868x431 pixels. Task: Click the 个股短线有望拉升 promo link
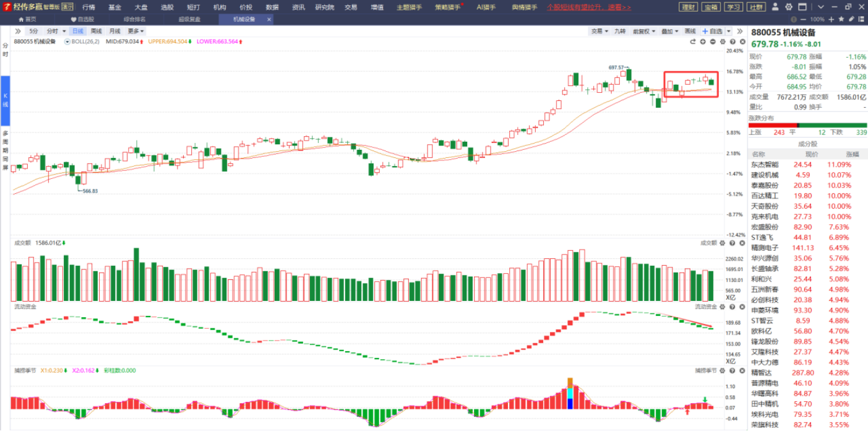pos(589,7)
